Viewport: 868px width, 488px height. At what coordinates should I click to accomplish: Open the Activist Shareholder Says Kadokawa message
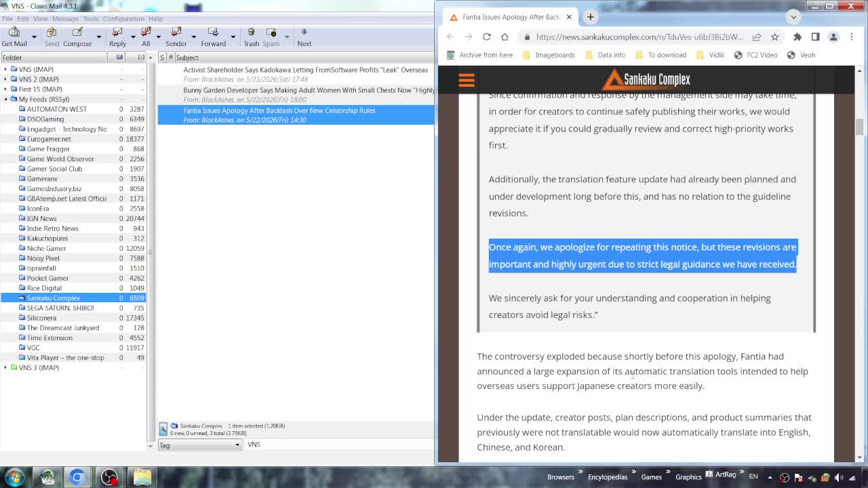pyautogui.click(x=296, y=75)
